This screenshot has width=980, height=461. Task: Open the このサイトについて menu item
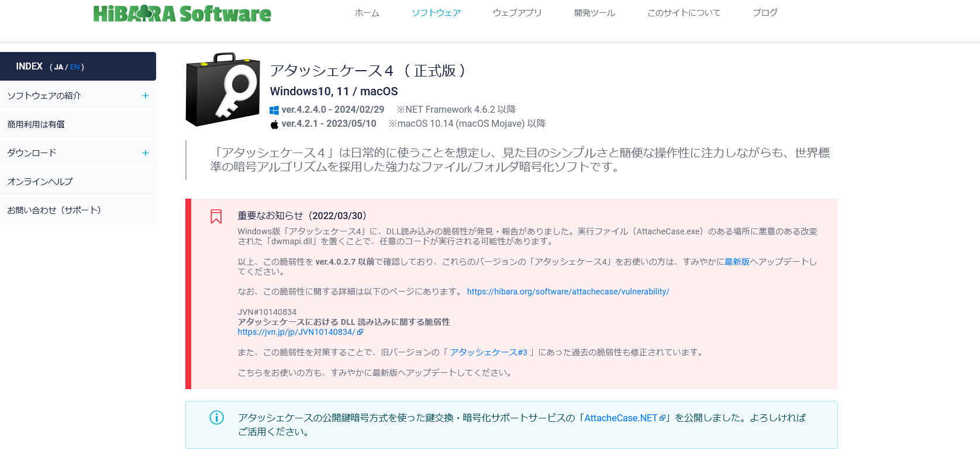(684, 13)
